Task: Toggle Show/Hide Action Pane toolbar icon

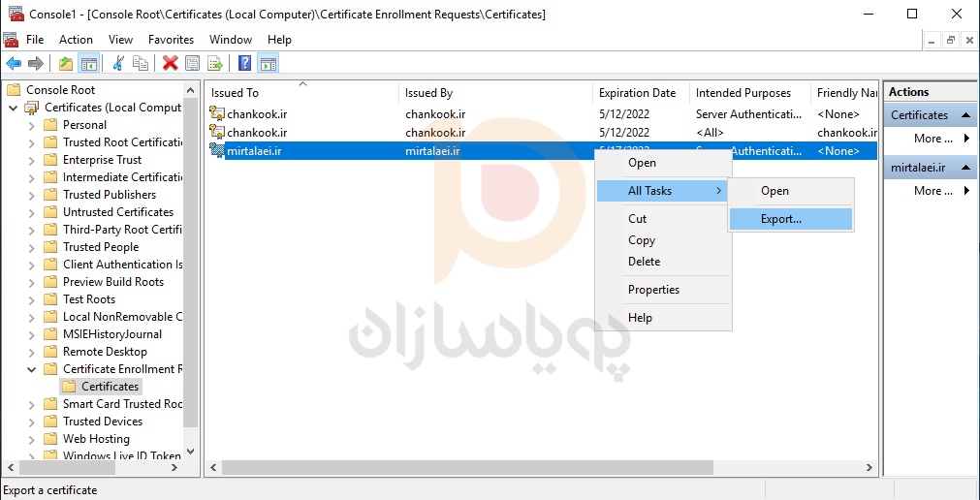Action: click(269, 64)
